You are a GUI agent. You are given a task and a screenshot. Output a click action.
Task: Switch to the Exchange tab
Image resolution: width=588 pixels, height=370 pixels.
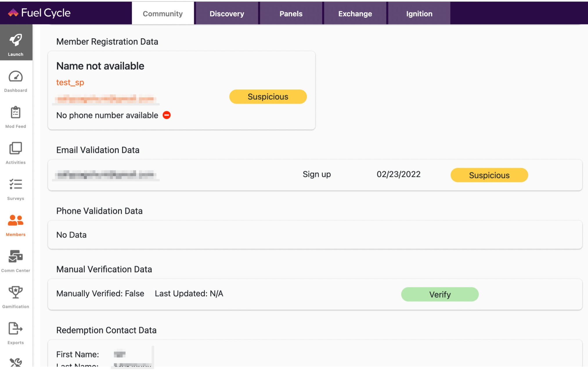(x=355, y=14)
